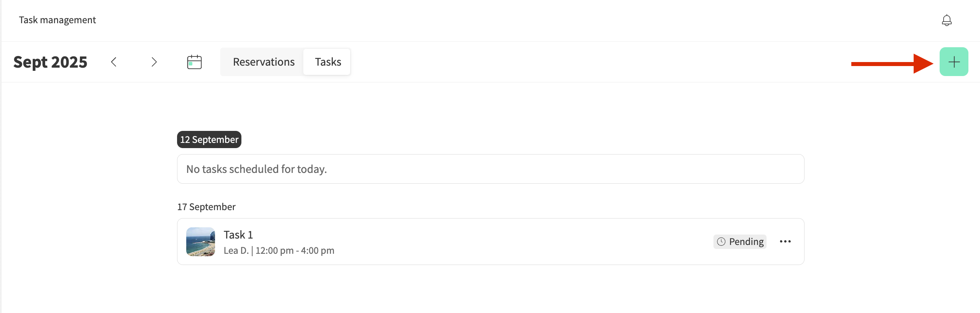Click the Sept 2025 month heading
This screenshot has width=980, height=313.
50,62
